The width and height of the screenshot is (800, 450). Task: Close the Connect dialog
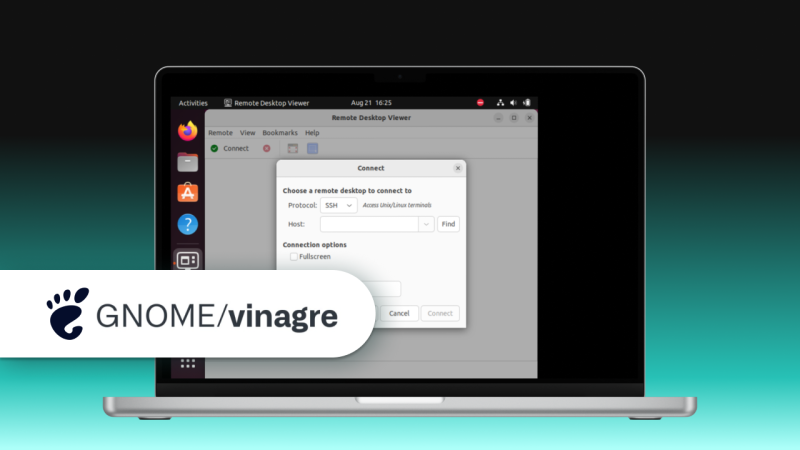point(458,168)
